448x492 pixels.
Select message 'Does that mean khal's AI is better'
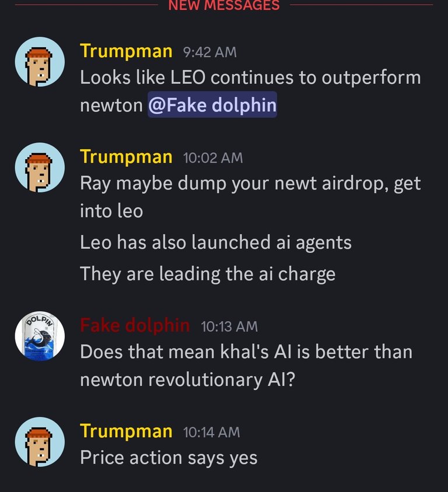tap(246, 366)
